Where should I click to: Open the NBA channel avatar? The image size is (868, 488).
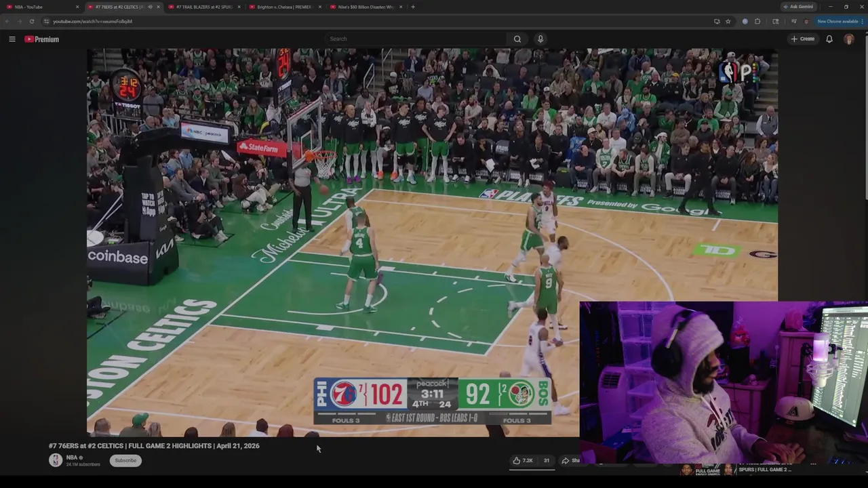coord(56,460)
